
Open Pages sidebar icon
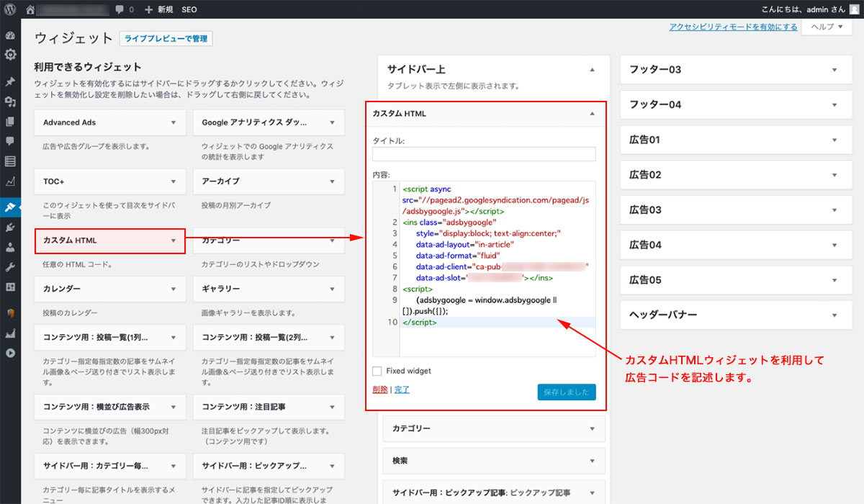click(10, 122)
